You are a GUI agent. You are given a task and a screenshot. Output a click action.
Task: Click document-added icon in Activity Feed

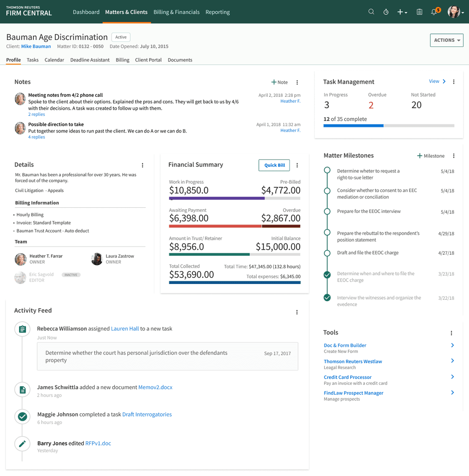tap(22, 390)
